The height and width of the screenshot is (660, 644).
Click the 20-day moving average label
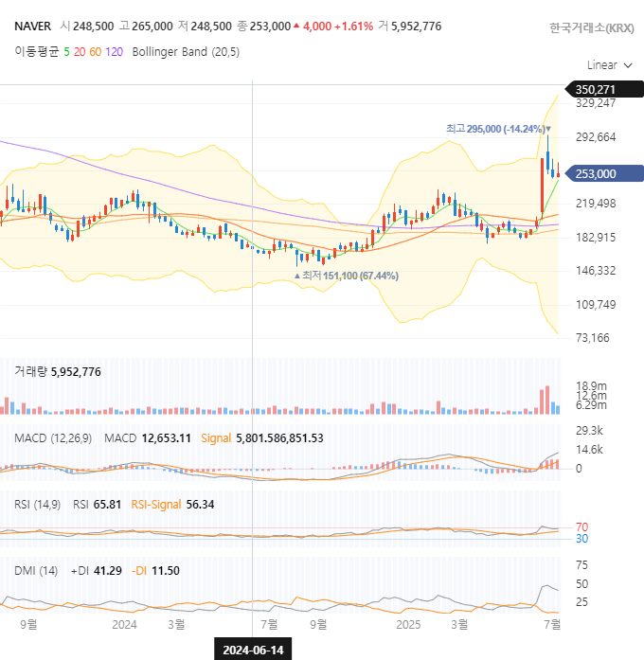tap(80, 52)
